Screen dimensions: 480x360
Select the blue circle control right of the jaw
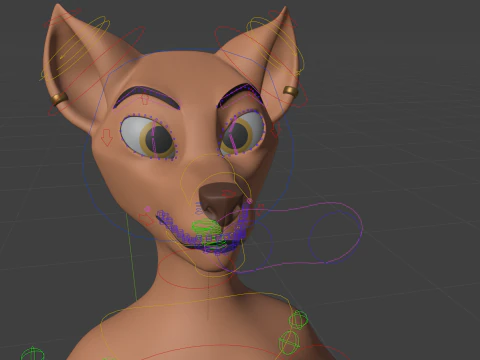335,237
